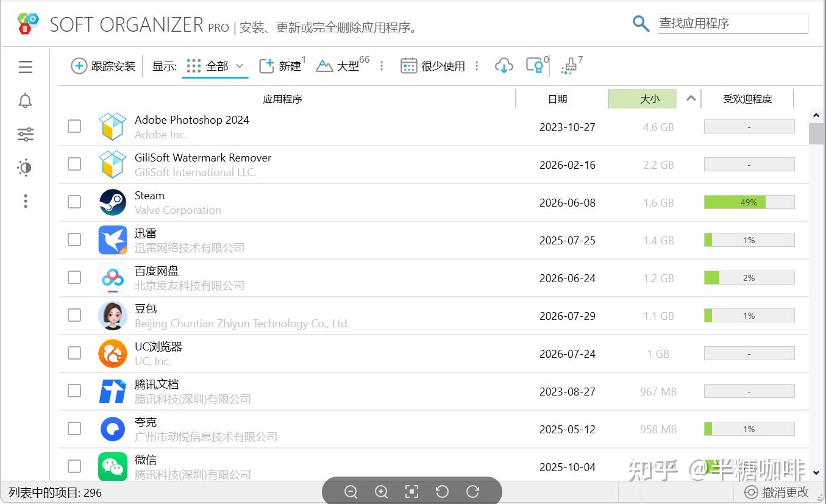The image size is (826, 504).
Task: Click the magnifier search icon
Action: coord(641,24)
